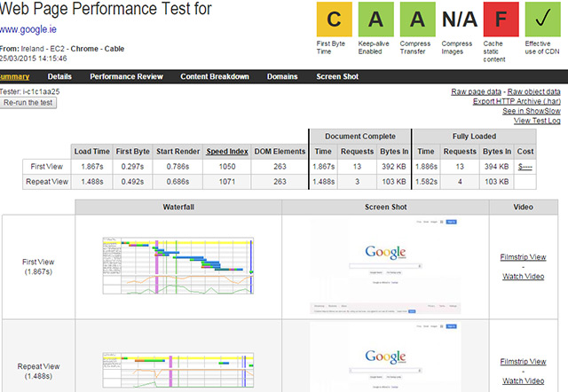The image size is (568, 392).
Task: Click the Speed Index column header link
Action: pyautogui.click(x=227, y=152)
